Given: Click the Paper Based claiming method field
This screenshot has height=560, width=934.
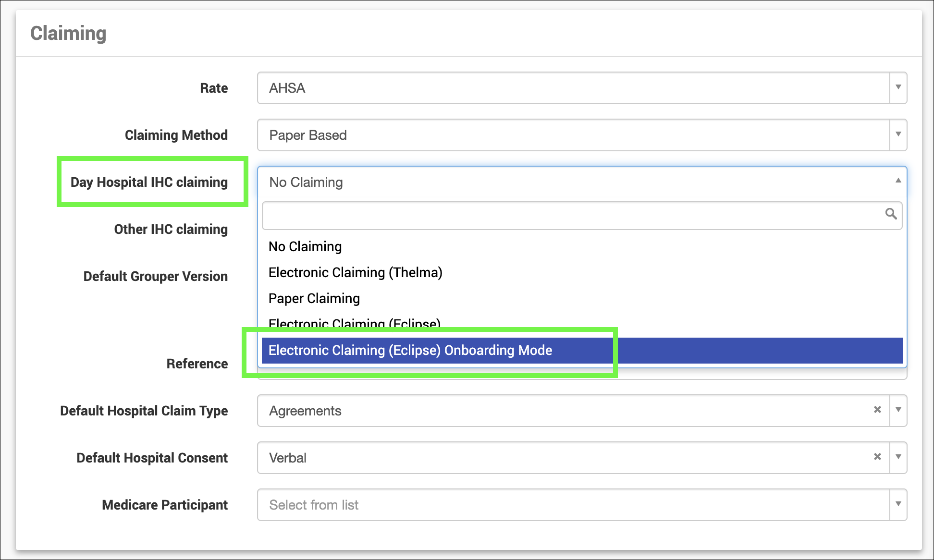Looking at the screenshot, I should (572, 135).
